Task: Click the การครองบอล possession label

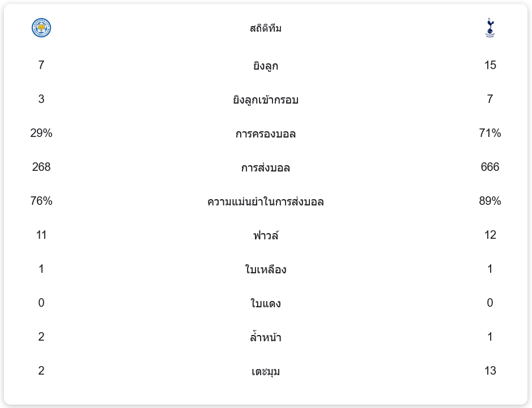Action: (x=266, y=134)
